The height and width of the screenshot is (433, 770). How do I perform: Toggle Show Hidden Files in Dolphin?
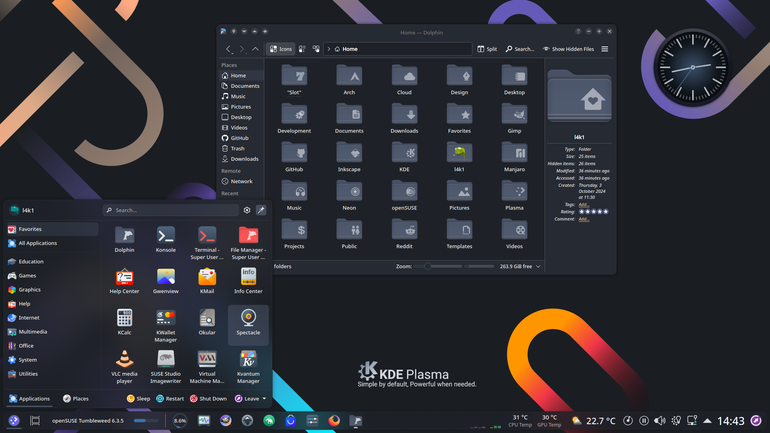tap(568, 49)
